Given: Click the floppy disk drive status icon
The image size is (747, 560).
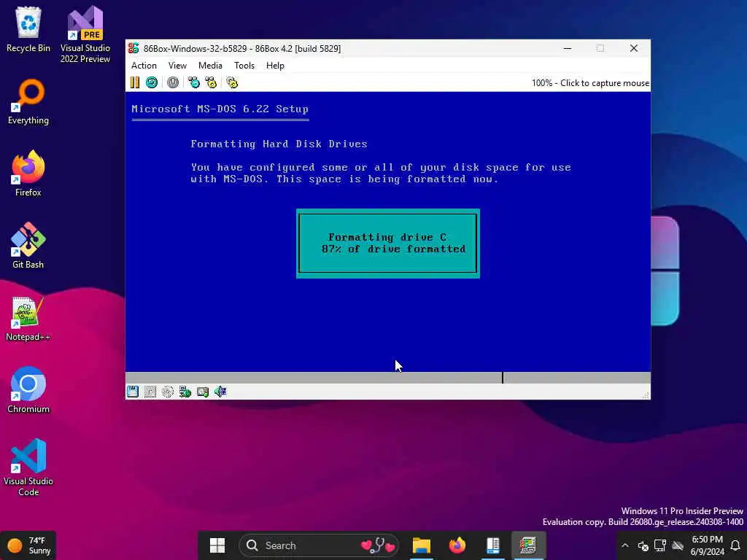Looking at the screenshot, I should tap(133, 392).
